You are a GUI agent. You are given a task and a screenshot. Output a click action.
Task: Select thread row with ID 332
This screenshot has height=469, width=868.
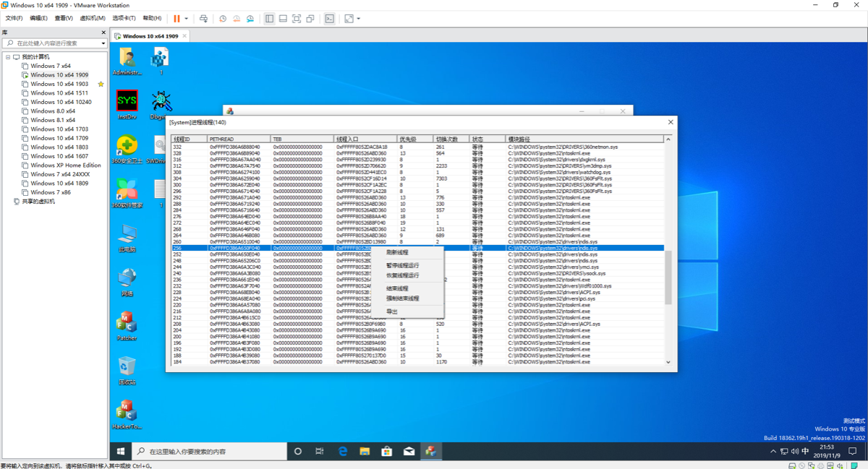click(x=417, y=147)
